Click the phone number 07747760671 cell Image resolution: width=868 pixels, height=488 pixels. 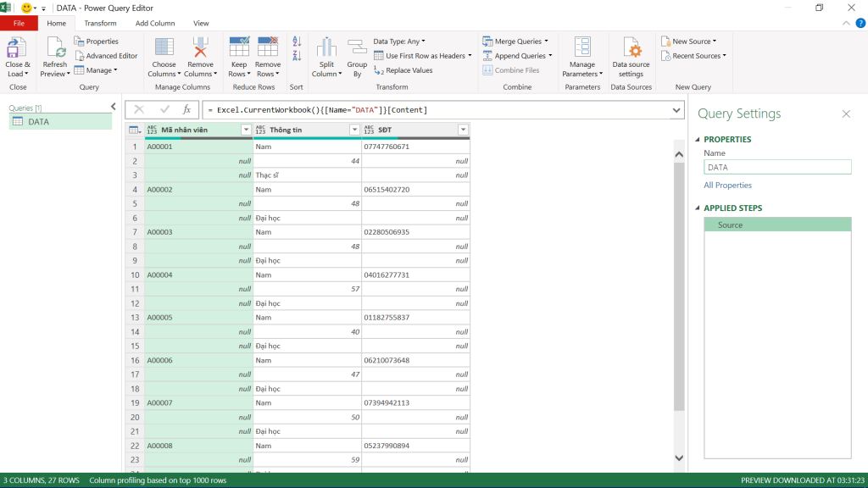[415, 147]
